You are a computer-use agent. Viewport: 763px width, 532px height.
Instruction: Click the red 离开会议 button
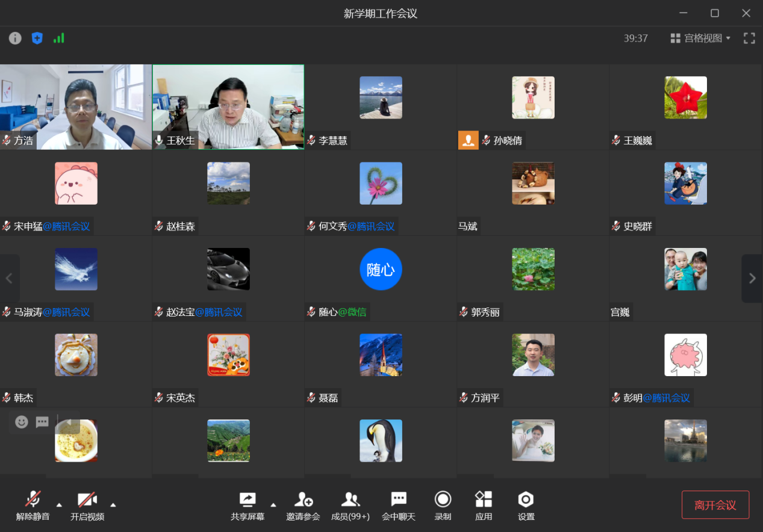point(715,505)
